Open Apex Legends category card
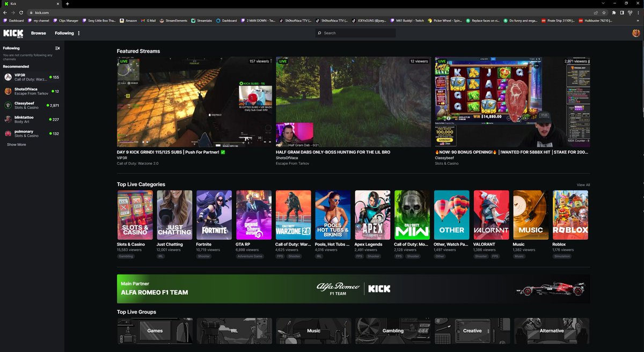 [x=372, y=215]
